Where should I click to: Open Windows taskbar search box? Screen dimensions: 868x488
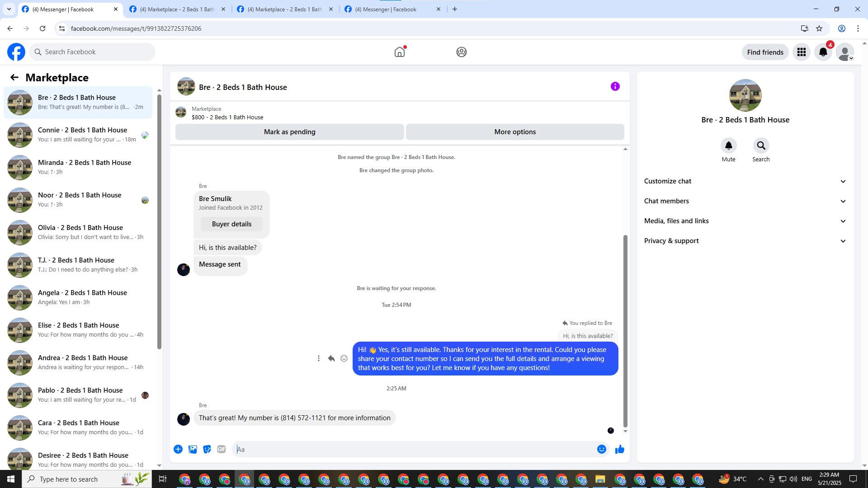click(87, 479)
